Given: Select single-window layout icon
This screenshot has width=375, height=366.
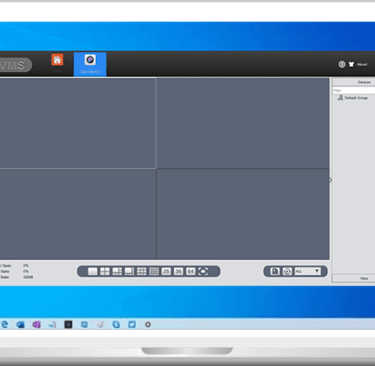Looking at the screenshot, I should (93, 271).
